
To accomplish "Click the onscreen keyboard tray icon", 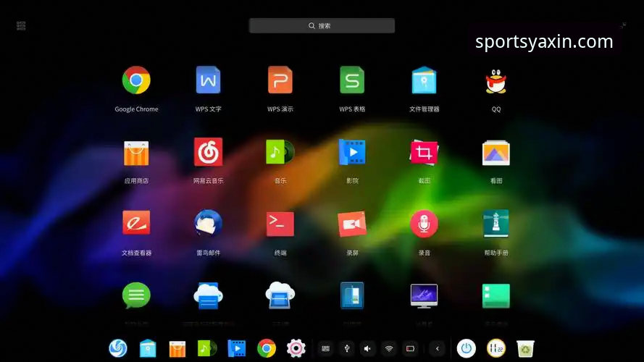I will pos(326,349).
